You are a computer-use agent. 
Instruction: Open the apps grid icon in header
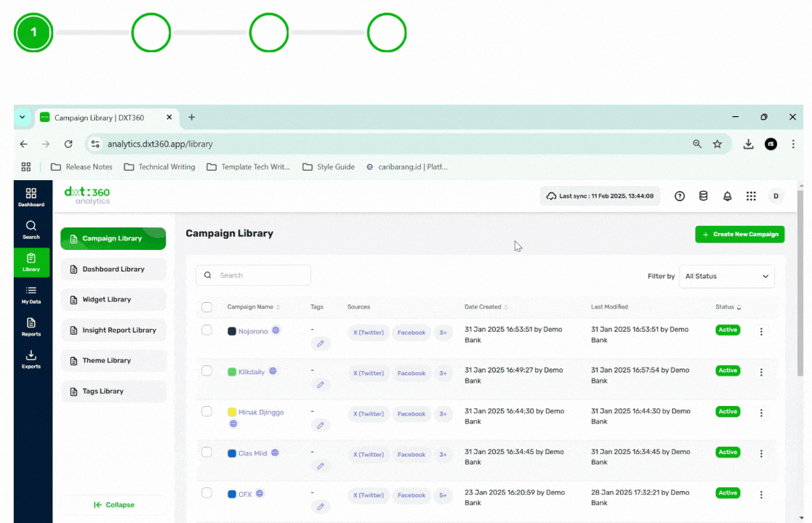coord(751,196)
